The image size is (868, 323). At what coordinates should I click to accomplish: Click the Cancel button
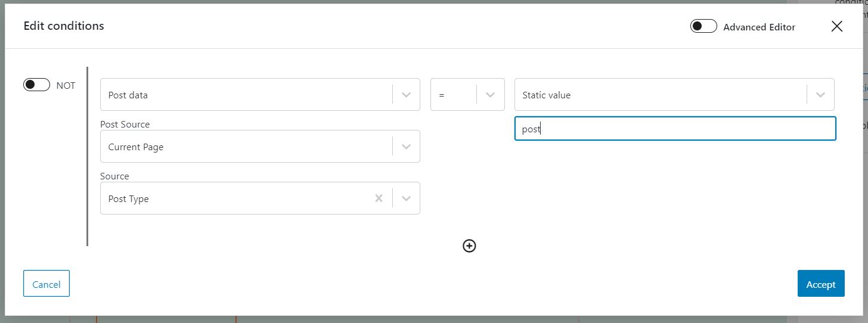[46, 283]
